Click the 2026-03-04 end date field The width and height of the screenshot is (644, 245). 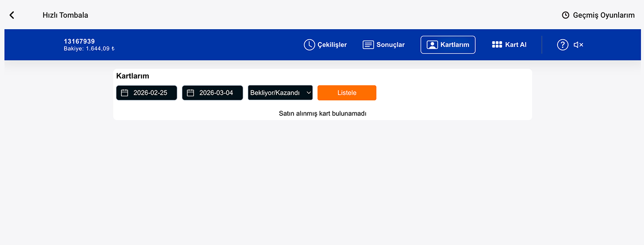(216, 93)
